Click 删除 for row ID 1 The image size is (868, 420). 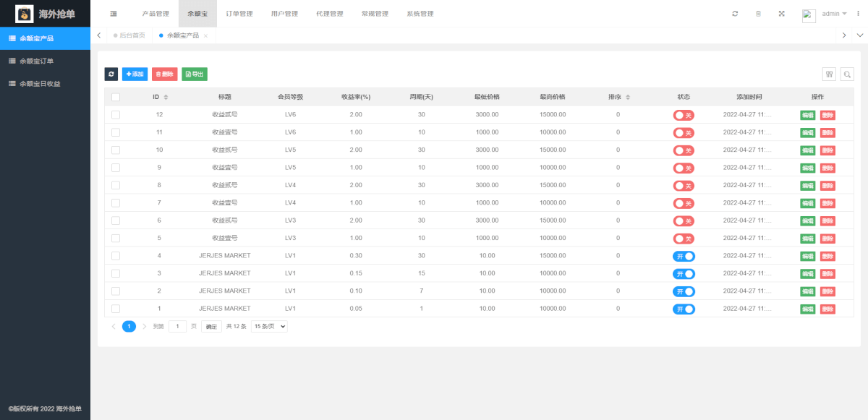click(x=827, y=309)
